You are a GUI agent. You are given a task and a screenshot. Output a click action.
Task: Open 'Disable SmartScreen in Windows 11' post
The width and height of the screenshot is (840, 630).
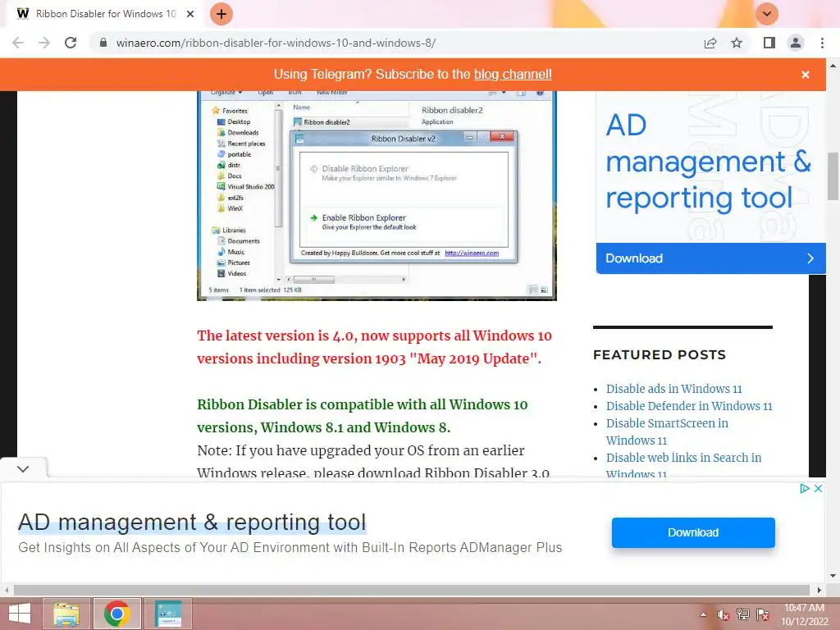(667, 431)
